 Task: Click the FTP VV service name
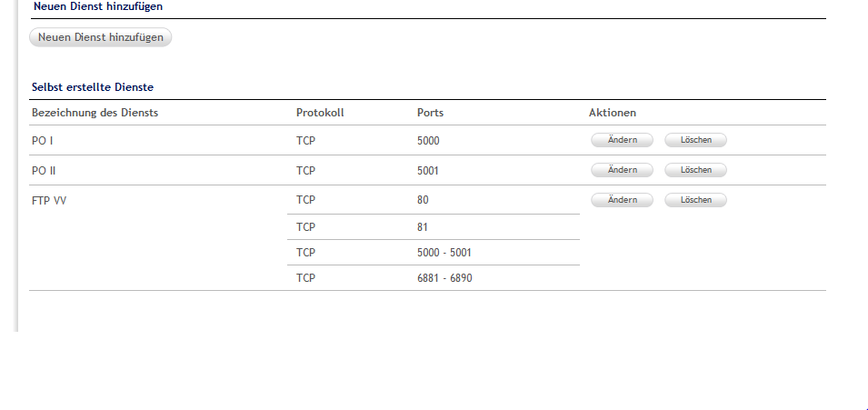[x=49, y=200]
